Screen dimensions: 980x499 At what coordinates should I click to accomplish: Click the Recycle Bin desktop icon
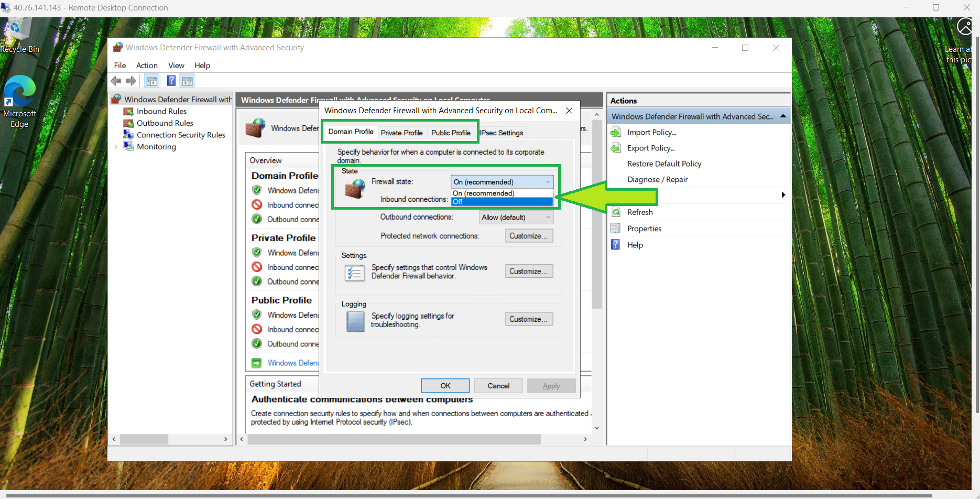coord(19,30)
